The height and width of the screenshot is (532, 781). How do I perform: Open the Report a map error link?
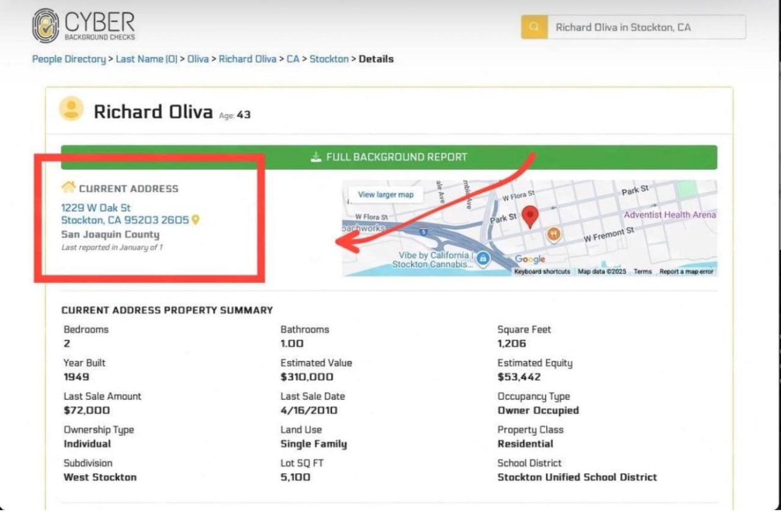[x=686, y=271]
